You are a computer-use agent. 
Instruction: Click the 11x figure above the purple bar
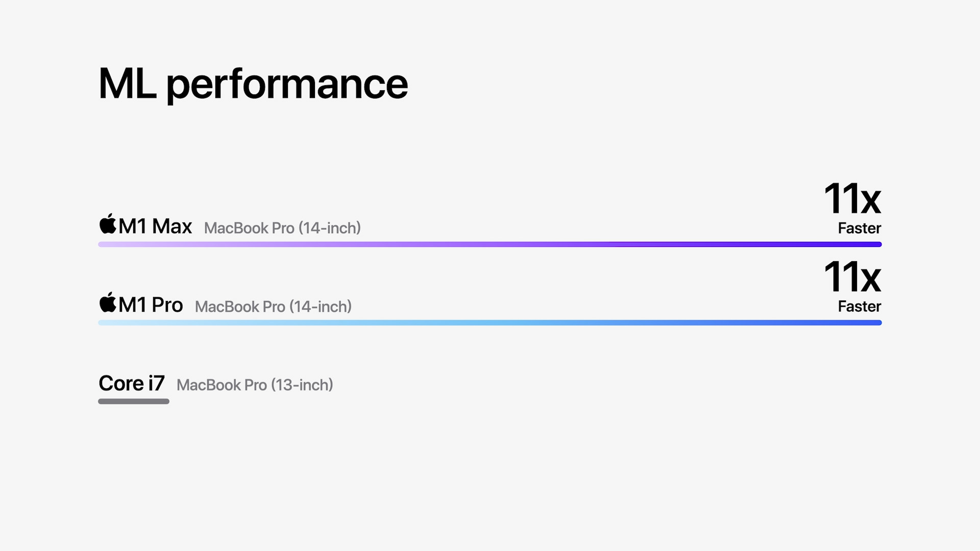[852, 198]
